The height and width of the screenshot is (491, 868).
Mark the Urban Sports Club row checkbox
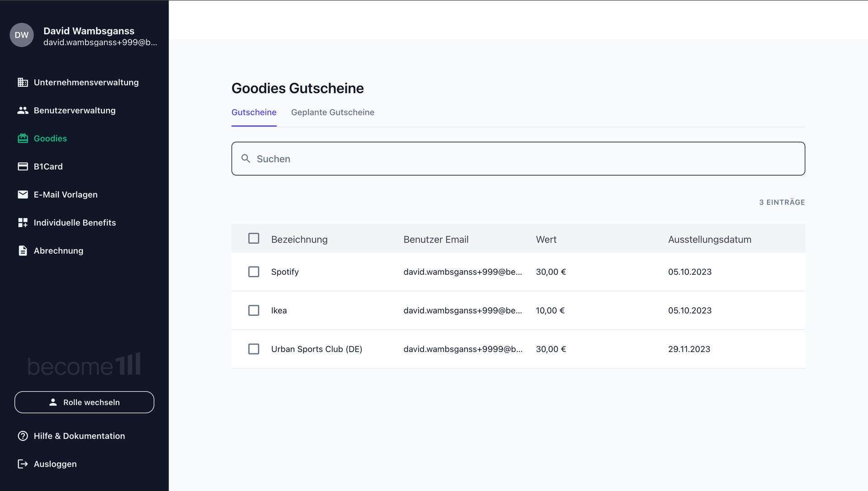(x=254, y=349)
